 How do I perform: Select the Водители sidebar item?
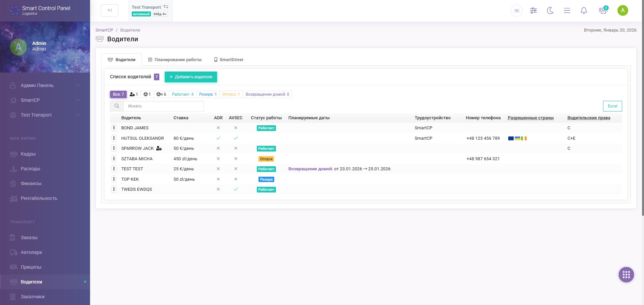point(45,282)
